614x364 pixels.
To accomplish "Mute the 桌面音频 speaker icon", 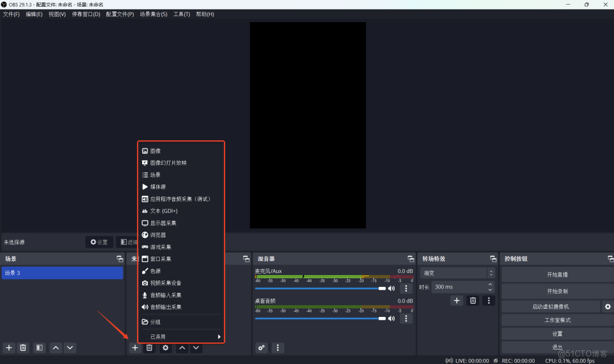I will [x=392, y=319].
